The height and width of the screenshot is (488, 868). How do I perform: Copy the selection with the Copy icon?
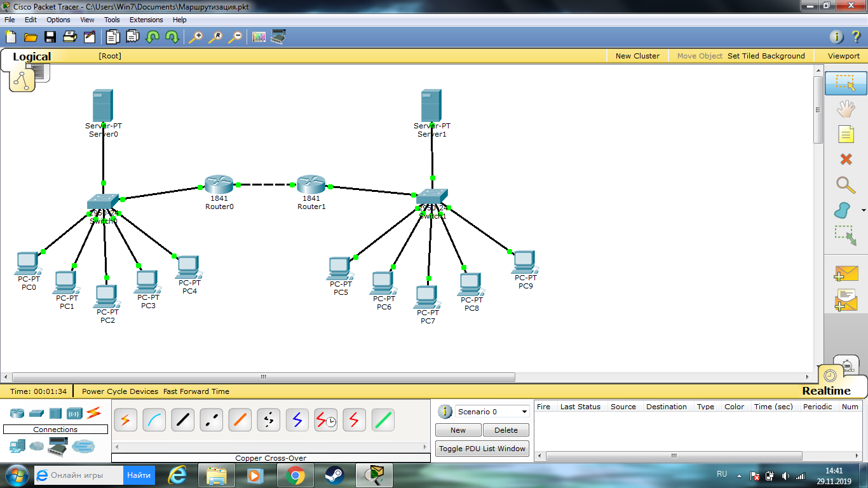pos(113,37)
